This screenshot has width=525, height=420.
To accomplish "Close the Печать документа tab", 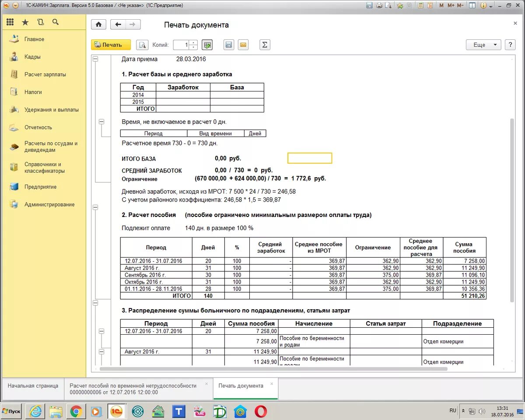I will click(272, 384).
